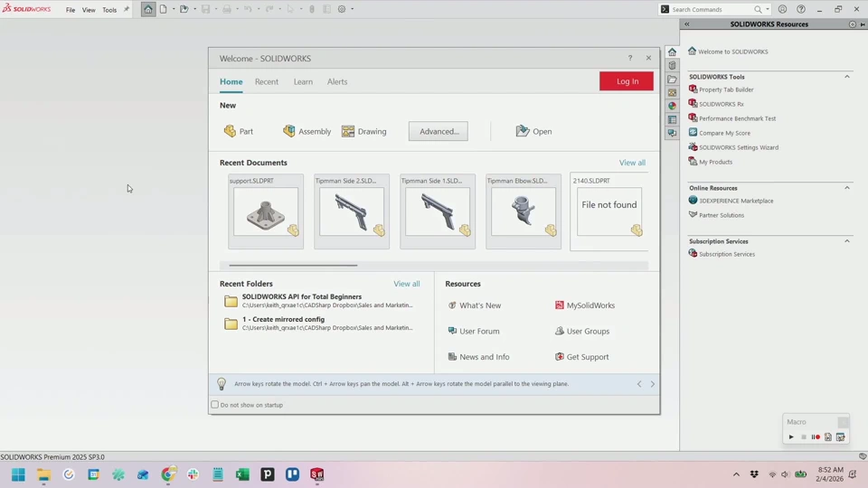
Task: Open the Help question mark in title bar
Action: [x=801, y=9]
